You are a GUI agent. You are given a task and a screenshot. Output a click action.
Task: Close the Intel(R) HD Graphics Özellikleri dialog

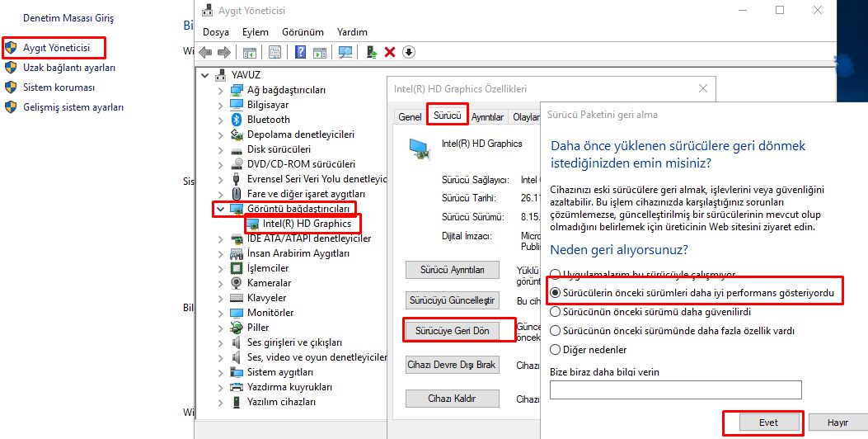click(x=703, y=88)
